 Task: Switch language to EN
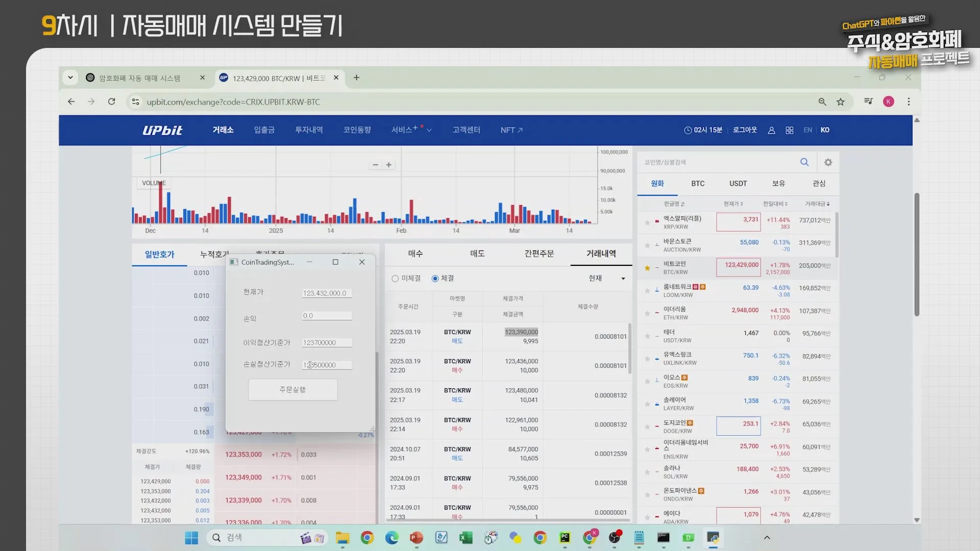point(807,130)
